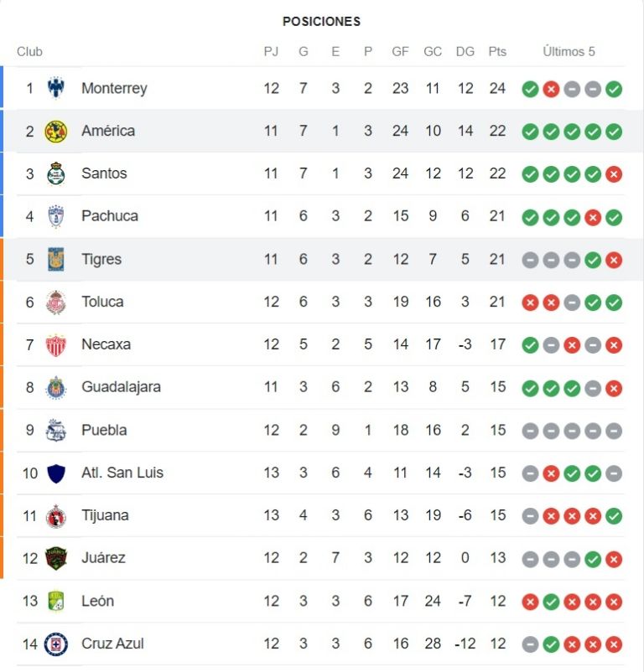This screenshot has width=644, height=672.
Task: Open the Toluca club crest
Action: coord(55,302)
